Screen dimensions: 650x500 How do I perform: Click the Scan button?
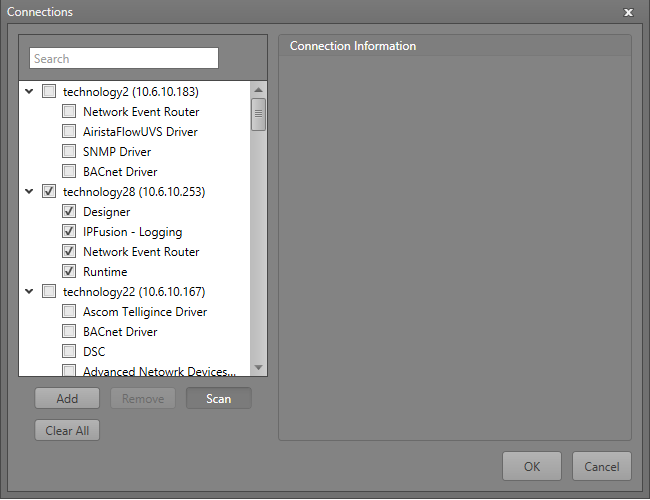click(x=218, y=399)
